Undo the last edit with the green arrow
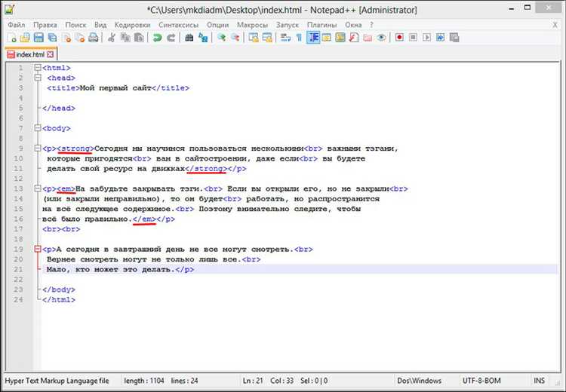This screenshot has height=392, width=566. pos(158,38)
